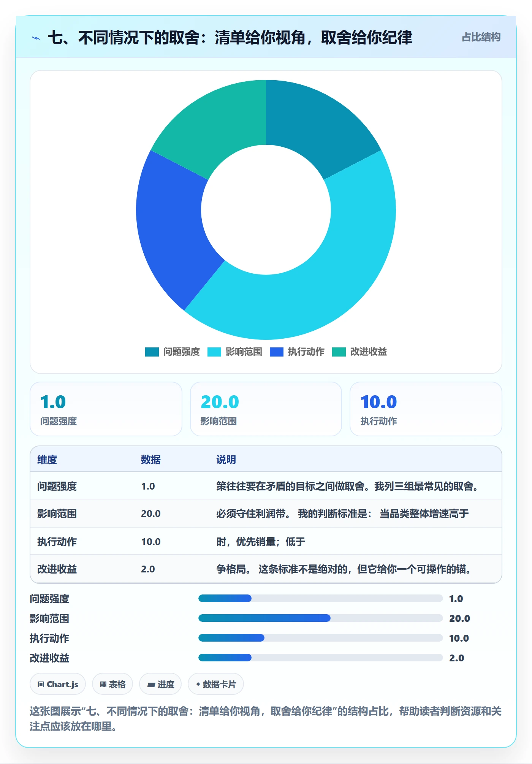Click the 影响范围 progress bar
Screen dimensions: 532x764
[320, 618]
